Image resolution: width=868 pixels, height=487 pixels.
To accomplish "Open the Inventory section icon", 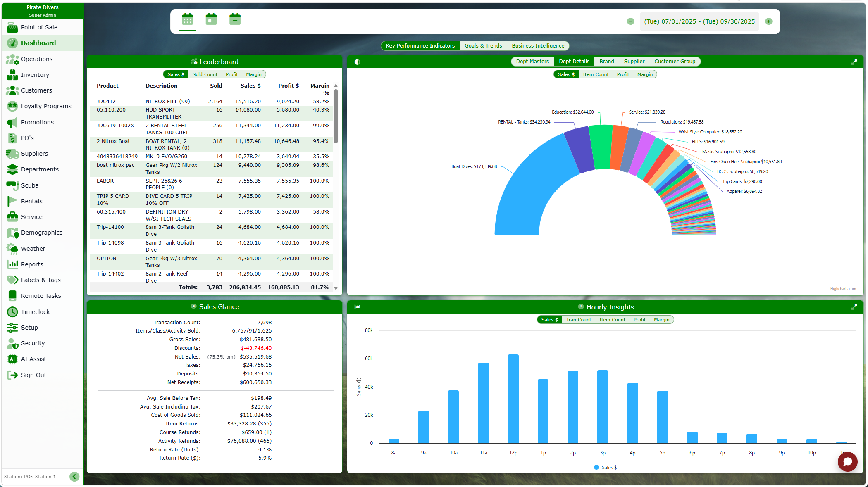I will [12, 75].
